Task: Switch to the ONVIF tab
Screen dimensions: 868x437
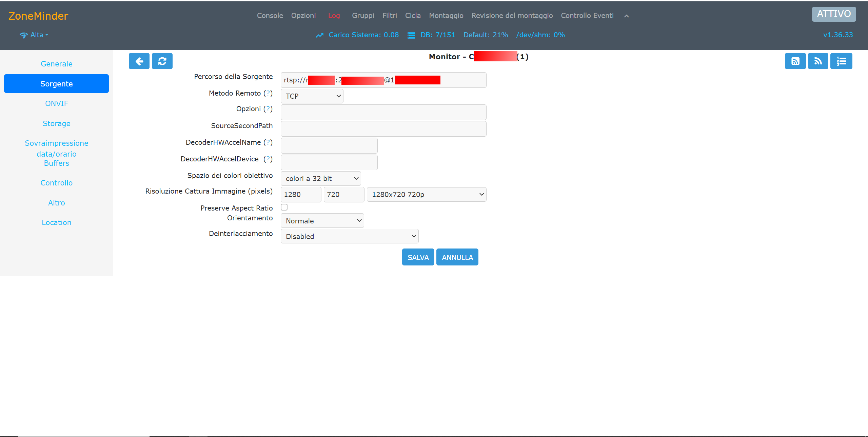Action: 57,103
